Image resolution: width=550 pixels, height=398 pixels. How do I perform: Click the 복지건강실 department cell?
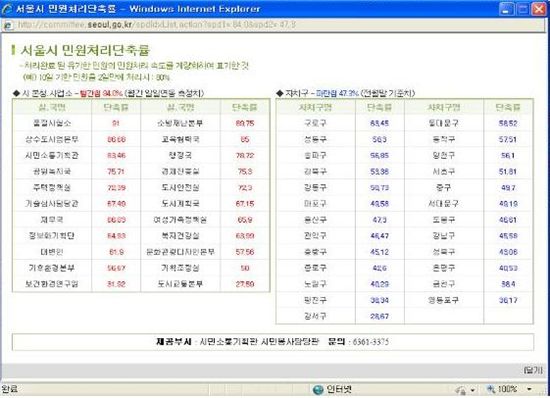click(x=180, y=236)
